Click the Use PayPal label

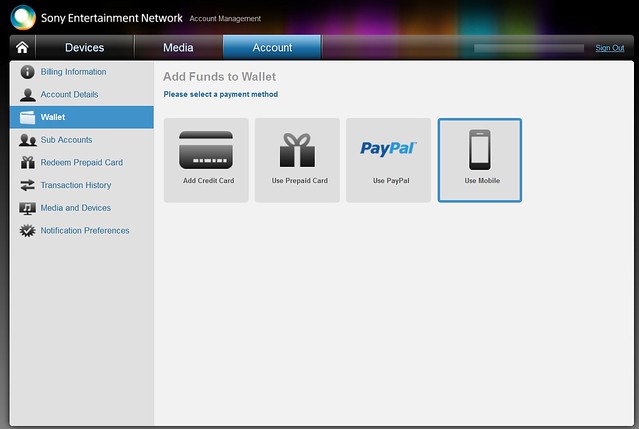point(391,180)
